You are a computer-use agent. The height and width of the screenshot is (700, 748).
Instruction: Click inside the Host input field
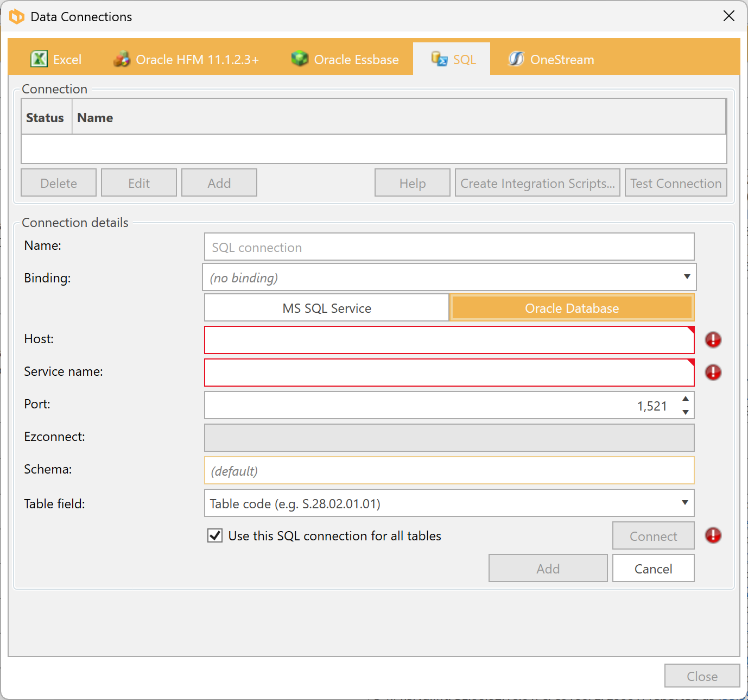[x=448, y=340]
